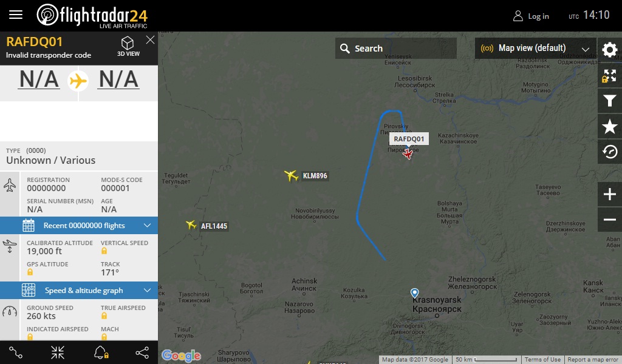This screenshot has width=622, height=364.
Task: Open the flight filter funnel icon
Action: [610, 101]
